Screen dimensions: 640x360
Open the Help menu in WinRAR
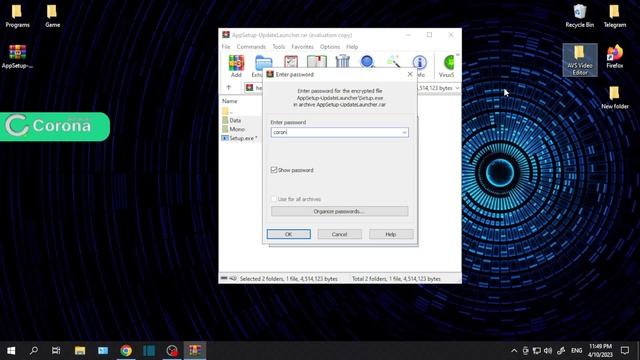(352, 47)
